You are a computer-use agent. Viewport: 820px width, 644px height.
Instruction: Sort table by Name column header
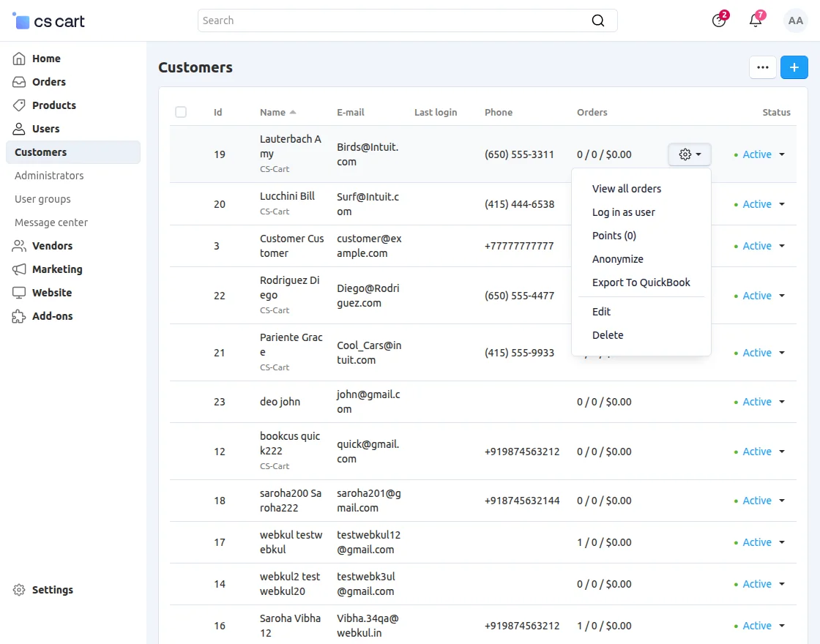(x=272, y=112)
